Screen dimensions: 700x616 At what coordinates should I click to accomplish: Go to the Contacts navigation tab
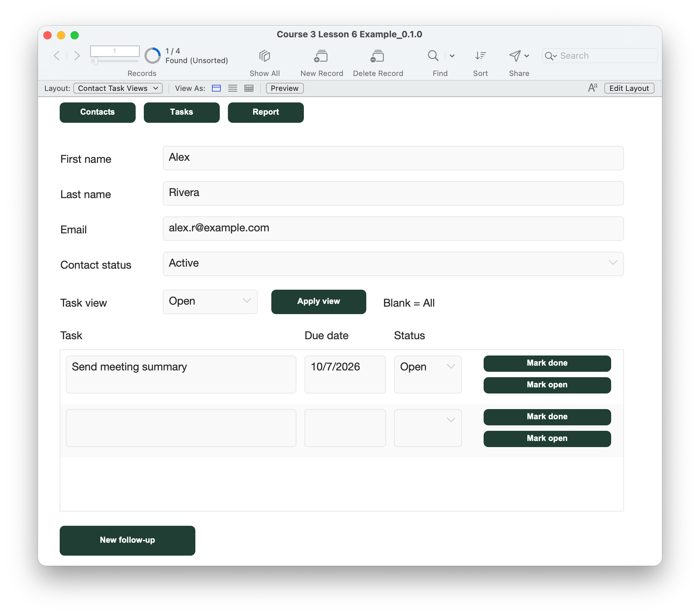point(97,112)
